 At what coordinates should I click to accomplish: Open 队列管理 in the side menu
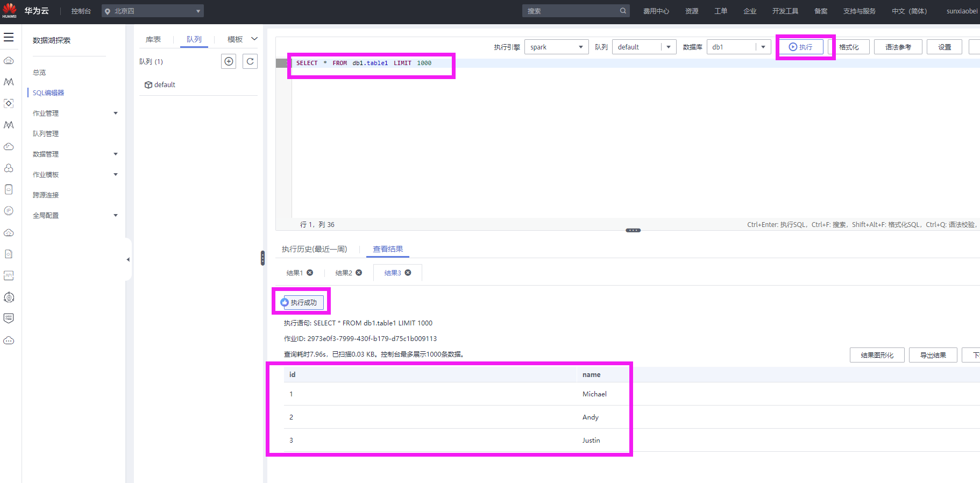[46, 134]
